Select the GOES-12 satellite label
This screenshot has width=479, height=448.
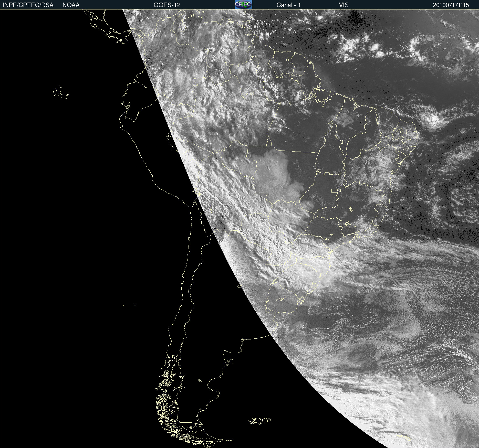(167, 5)
